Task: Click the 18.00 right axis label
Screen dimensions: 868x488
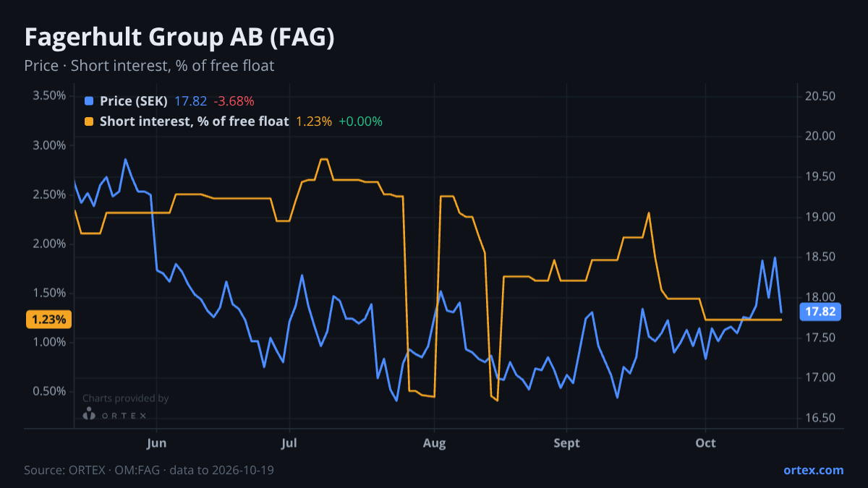Action: pyautogui.click(x=821, y=297)
